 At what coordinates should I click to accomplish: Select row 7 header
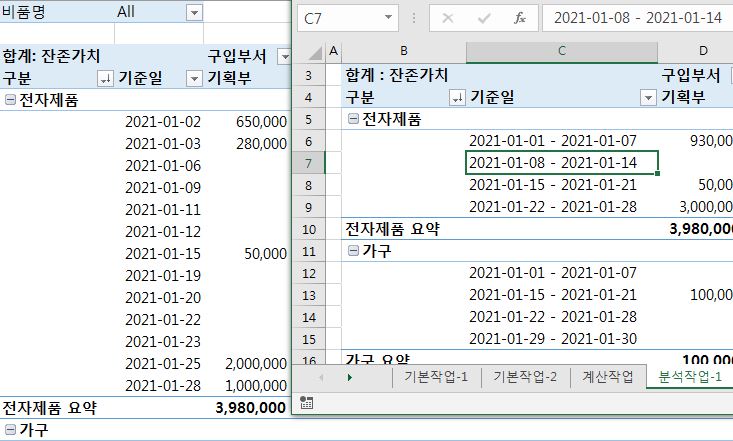click(x=307, y=163)
